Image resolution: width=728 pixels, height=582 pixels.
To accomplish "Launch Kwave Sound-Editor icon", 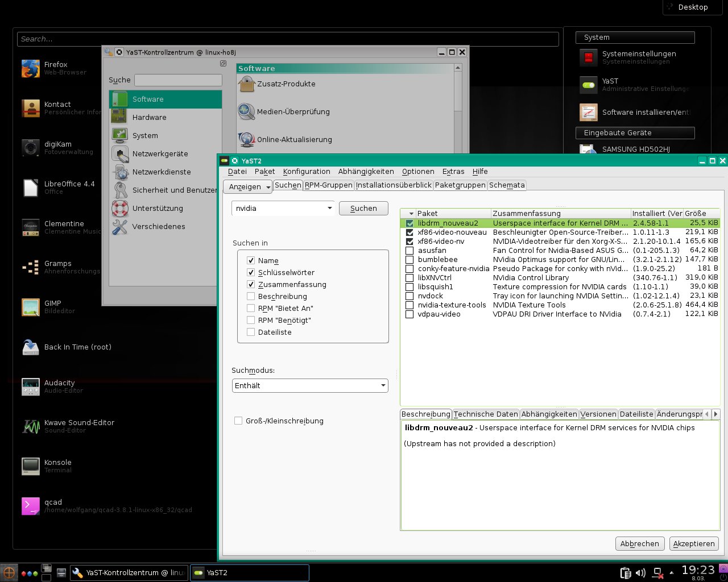I will pyautogui.click(x=31, y=426).
